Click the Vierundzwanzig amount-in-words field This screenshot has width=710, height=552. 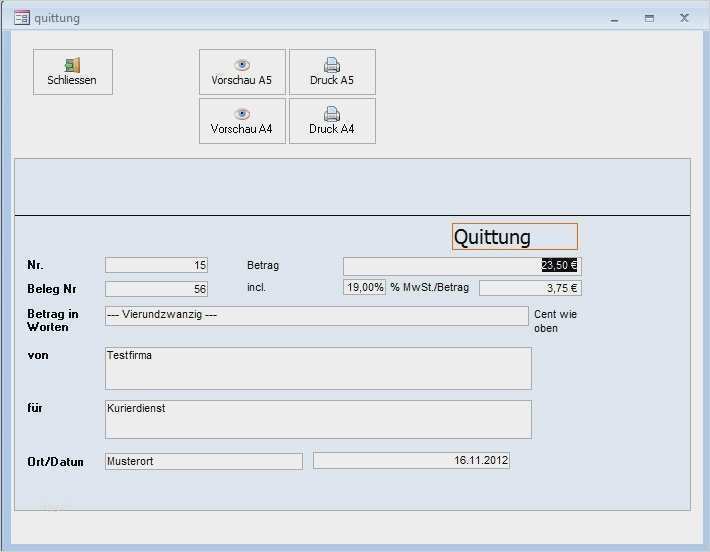(x=317, y=316)
